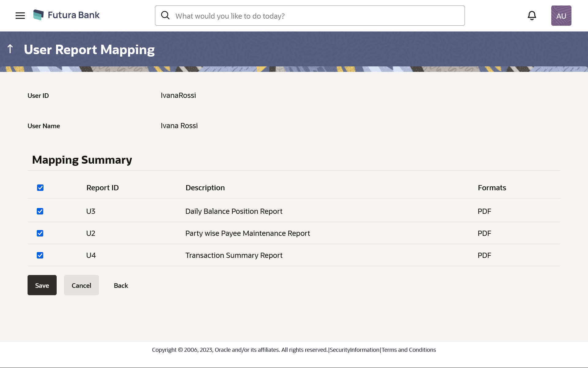Uncheck the U2 report checkbox
588x368 pixels.
coord(40,233)
